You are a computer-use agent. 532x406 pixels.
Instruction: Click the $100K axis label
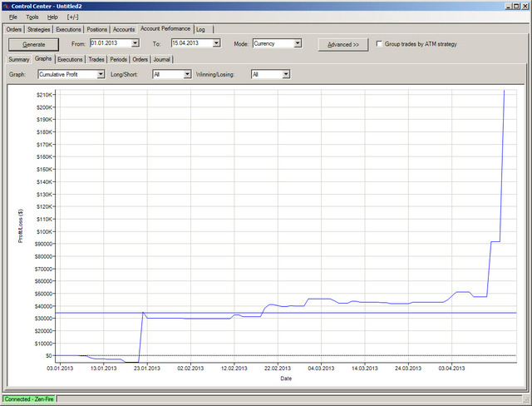click(x=44, y=231)
